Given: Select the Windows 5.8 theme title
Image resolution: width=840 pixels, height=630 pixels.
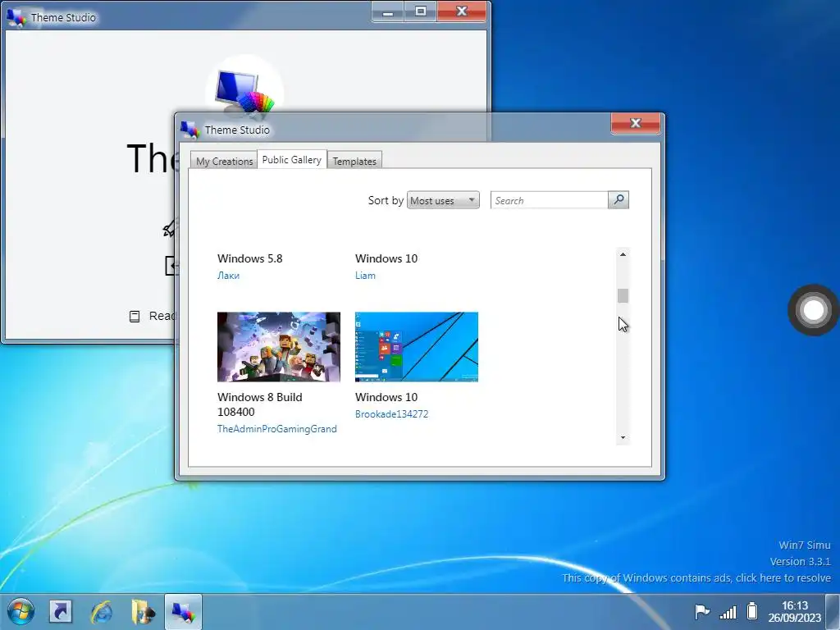Looking at the screenshot, I should pyautogui.click(x=249, y=258).
